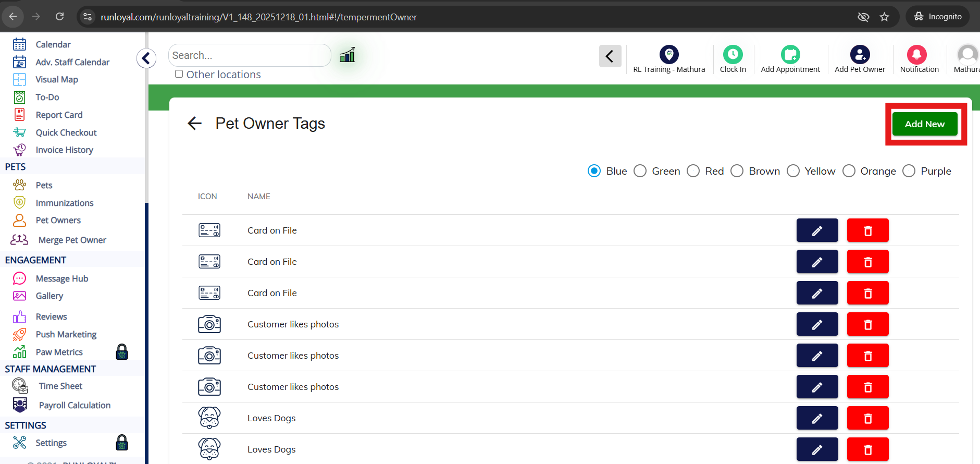Select the Yellow radio button
980x464 pixels.
pyautogui.click(x=793, y=171)
